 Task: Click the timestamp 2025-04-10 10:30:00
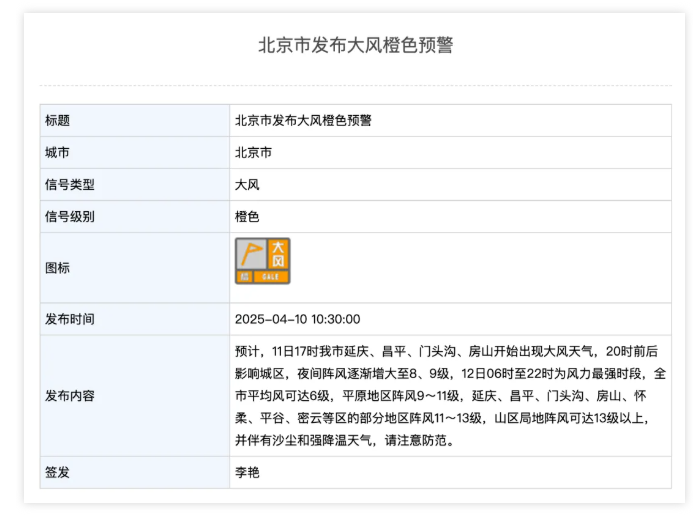(297, 319)
